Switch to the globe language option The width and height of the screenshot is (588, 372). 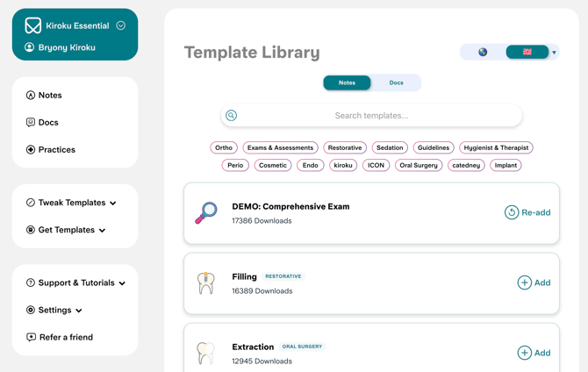coord(483,53)
